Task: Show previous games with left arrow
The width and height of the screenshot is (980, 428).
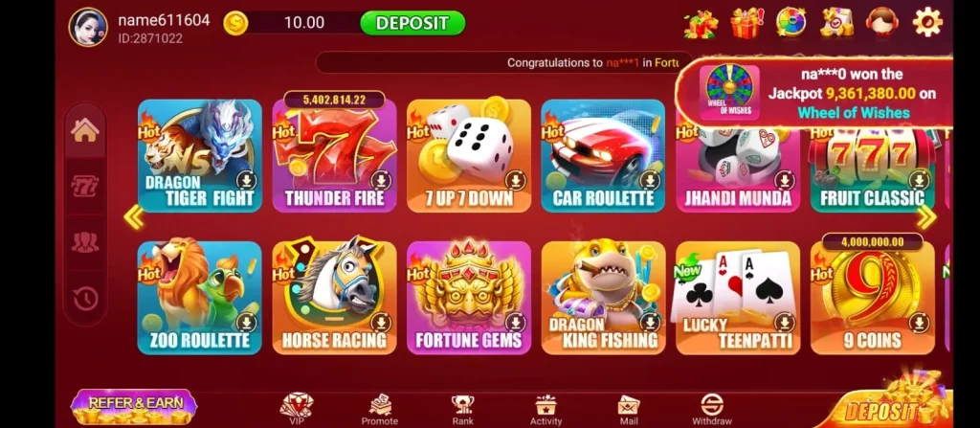Action: tap(133, 217)
